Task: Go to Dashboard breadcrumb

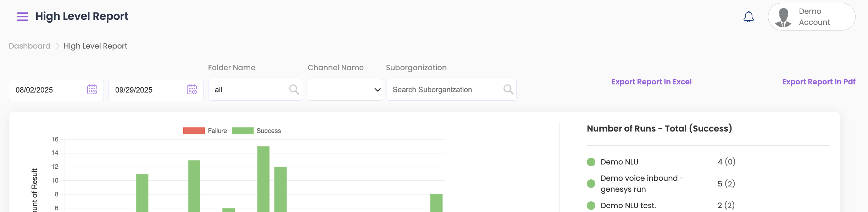Action: click(x=29, y=46)
